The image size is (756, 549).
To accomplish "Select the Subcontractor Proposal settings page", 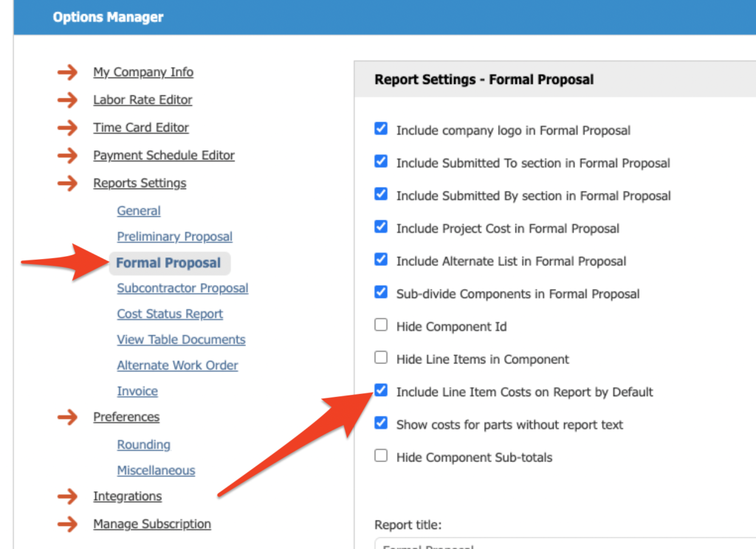I will [x=182, y=288].
